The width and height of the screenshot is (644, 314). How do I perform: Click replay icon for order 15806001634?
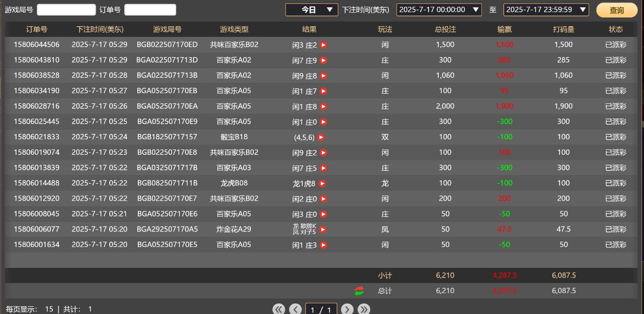point(324,245)
